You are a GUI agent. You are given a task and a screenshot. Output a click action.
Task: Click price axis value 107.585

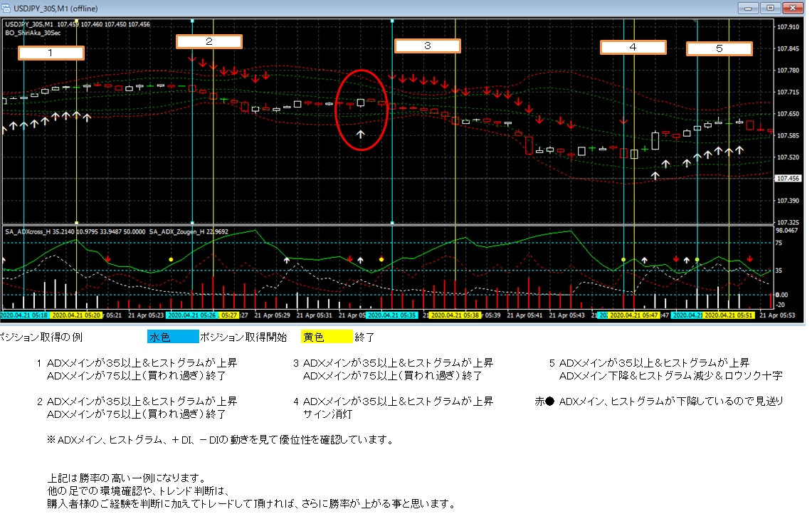[788, 136]
